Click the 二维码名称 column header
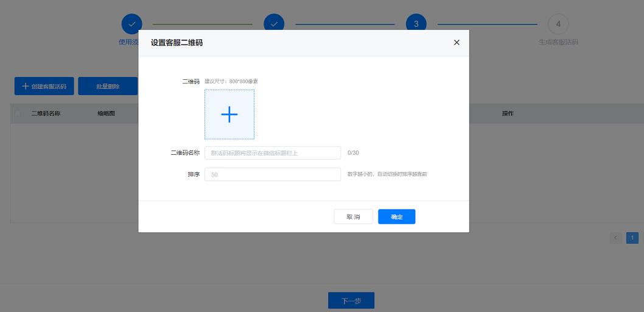 pos(46,113)
